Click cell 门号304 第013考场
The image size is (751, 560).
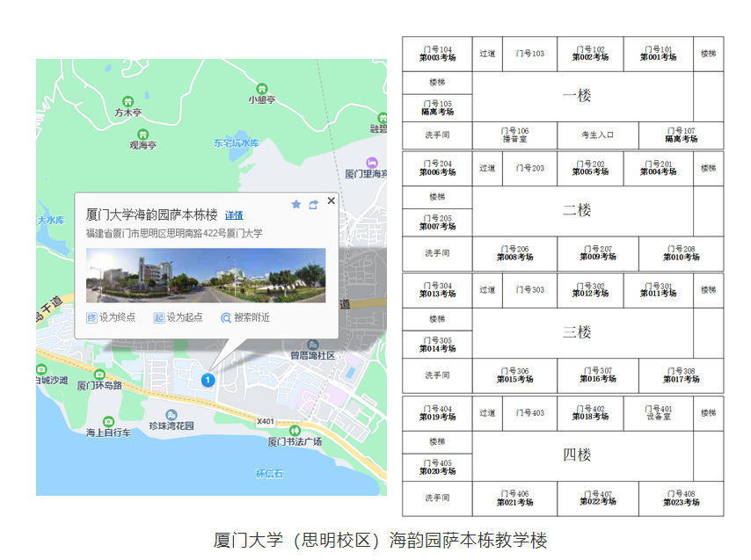tap(437, 290)
